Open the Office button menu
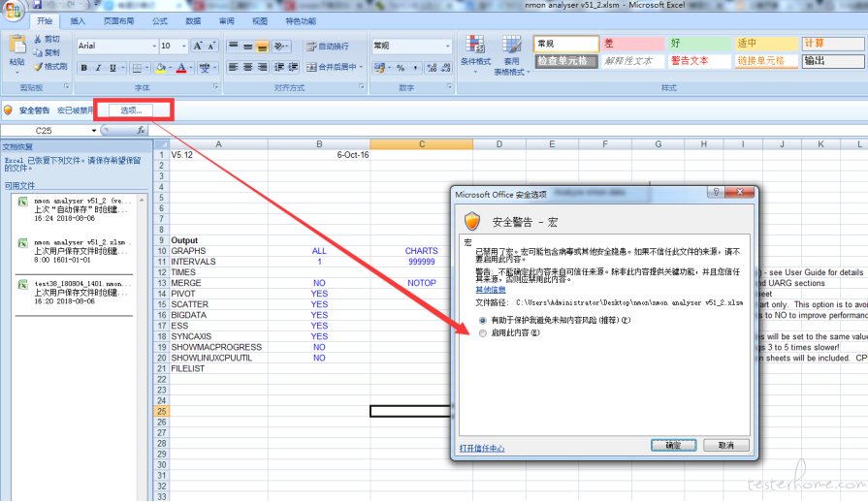868x502 pixels. tap(14, 11)
